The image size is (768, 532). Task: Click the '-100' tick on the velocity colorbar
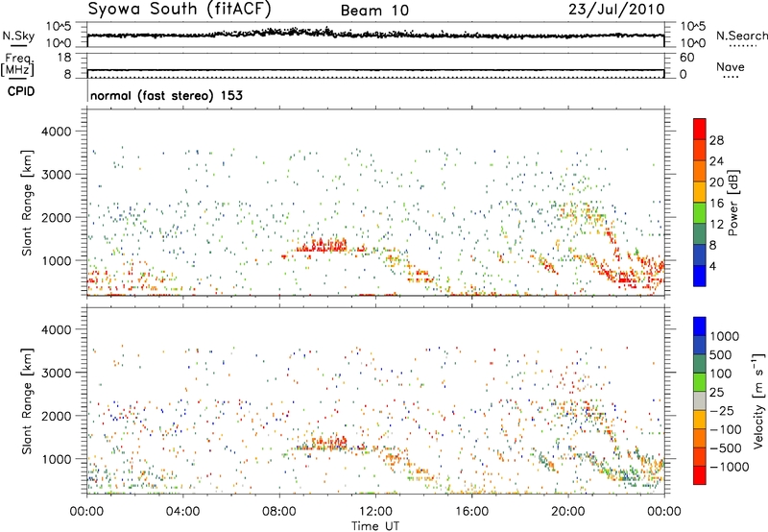pyautogui.click(x=725, y=429)
